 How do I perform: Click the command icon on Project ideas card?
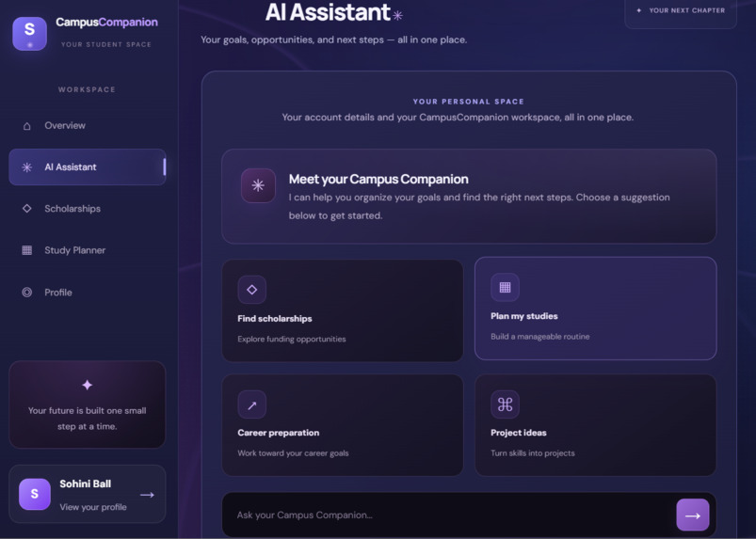pyautogui.click(x=505, y=404)
